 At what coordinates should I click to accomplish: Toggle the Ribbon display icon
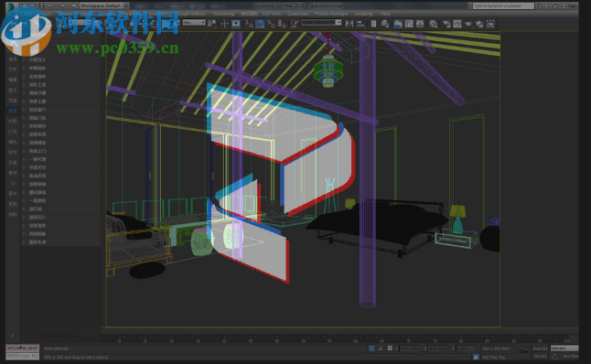pyautogui.click(x=397, y=24)
